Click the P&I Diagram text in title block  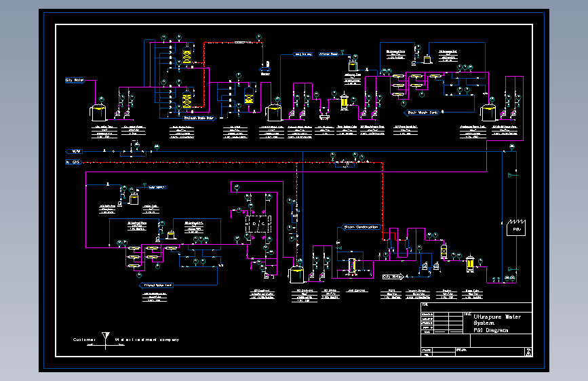(490, 330)
